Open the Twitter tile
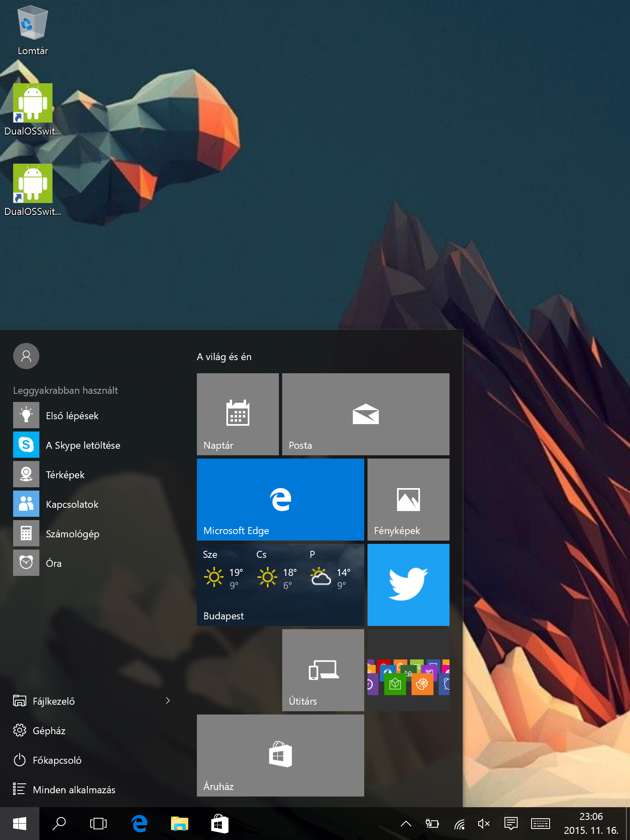 (x=408, y=584)
